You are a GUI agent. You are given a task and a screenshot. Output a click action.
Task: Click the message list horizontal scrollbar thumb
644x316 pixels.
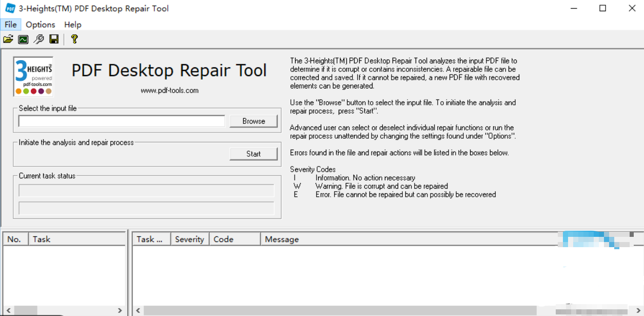coord(340,310)
